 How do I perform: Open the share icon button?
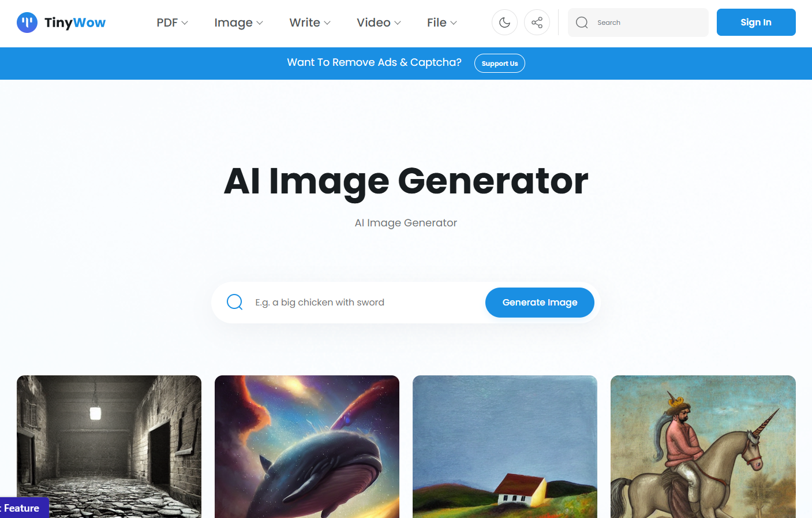point(537,23)
